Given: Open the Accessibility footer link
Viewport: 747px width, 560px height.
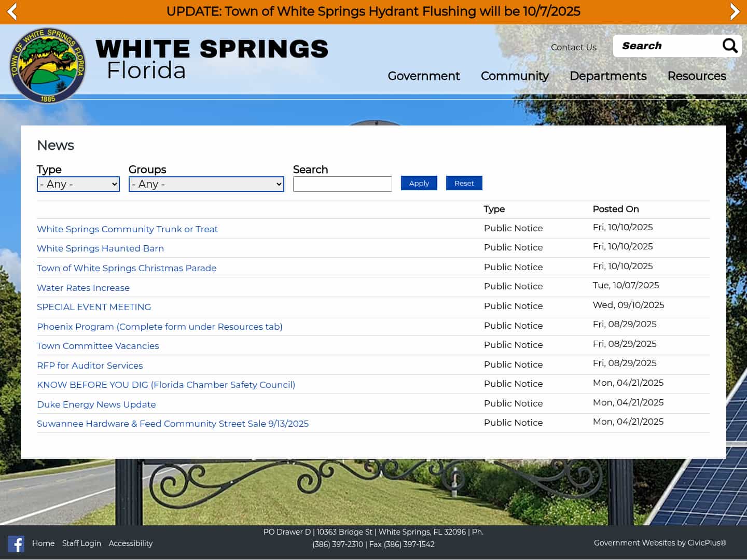Looking at the screenshot, I should (x=130, y=543).
